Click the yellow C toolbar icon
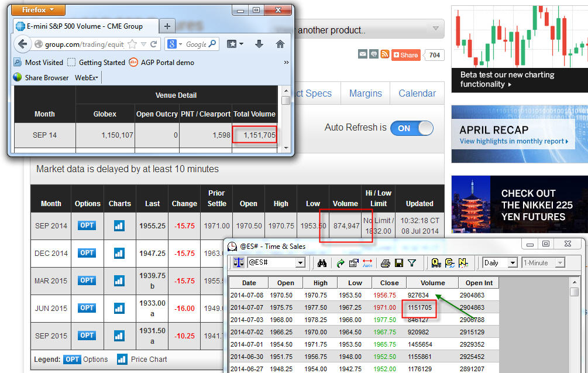The height and width of the screenshot is (373, 588). pyautogui.click(x=449, y=263)
